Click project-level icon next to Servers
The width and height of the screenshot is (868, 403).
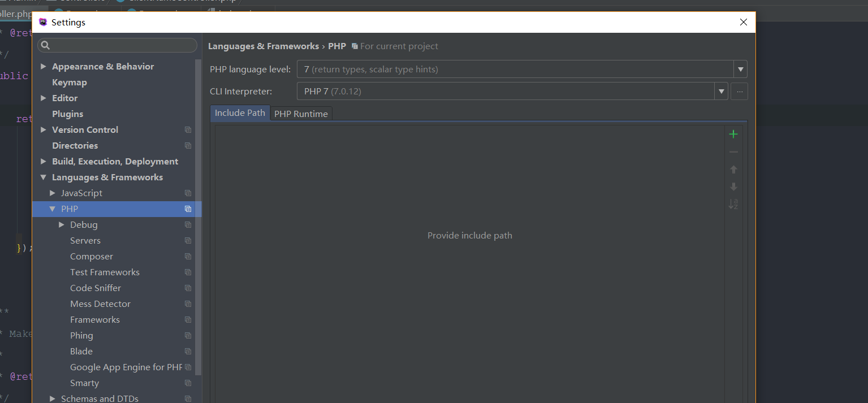pos(188,241)
